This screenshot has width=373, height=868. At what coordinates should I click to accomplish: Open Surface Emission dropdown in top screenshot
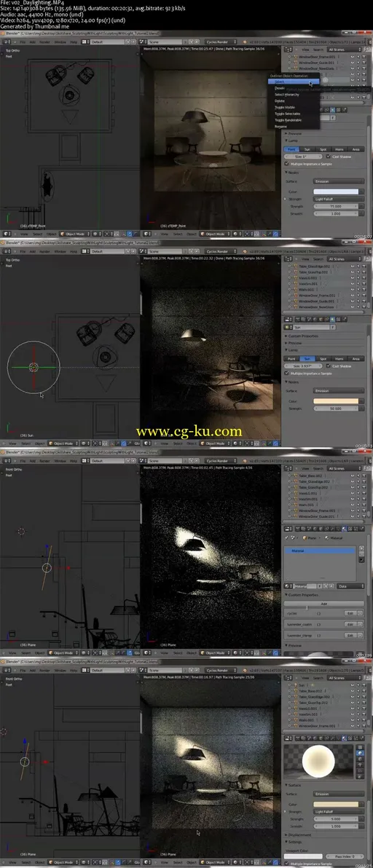[339, 181]
